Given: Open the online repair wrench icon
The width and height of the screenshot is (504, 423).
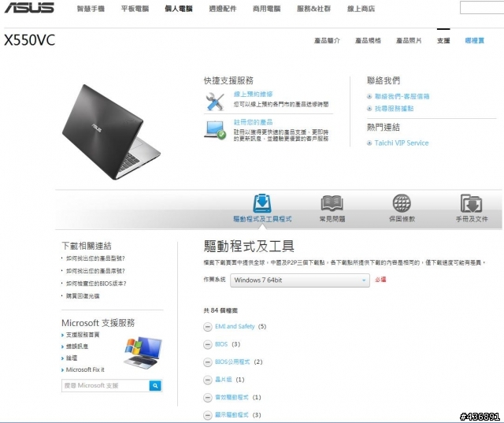Looking at the screenshot, I should (x=215, y=102).
